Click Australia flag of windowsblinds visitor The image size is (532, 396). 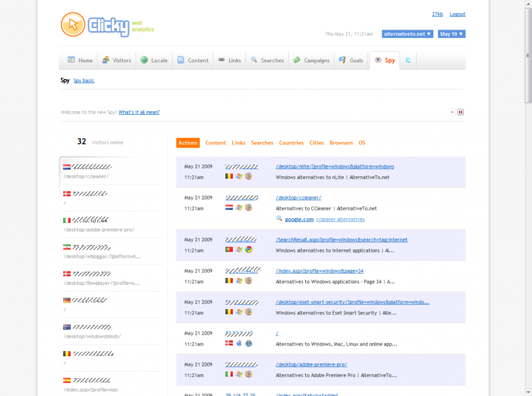67,327
